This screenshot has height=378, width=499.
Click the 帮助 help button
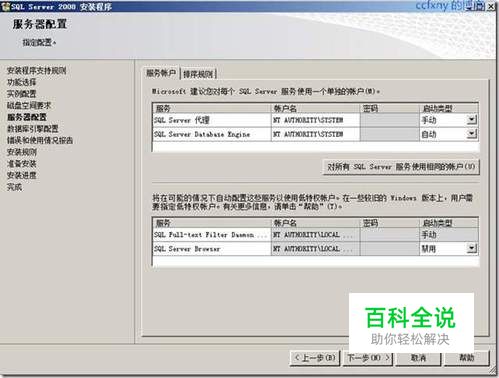pyautogui.click(x=467, y=358)
